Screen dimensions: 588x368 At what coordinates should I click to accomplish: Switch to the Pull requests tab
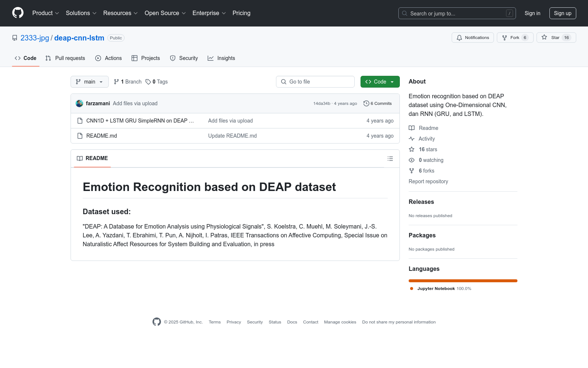click(65, 58)
